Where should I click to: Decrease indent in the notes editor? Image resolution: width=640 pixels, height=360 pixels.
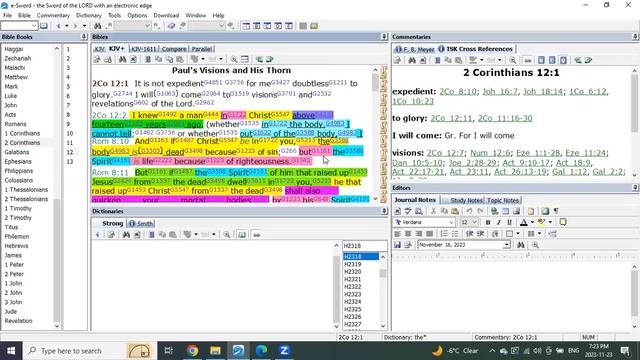coord(470,233)
